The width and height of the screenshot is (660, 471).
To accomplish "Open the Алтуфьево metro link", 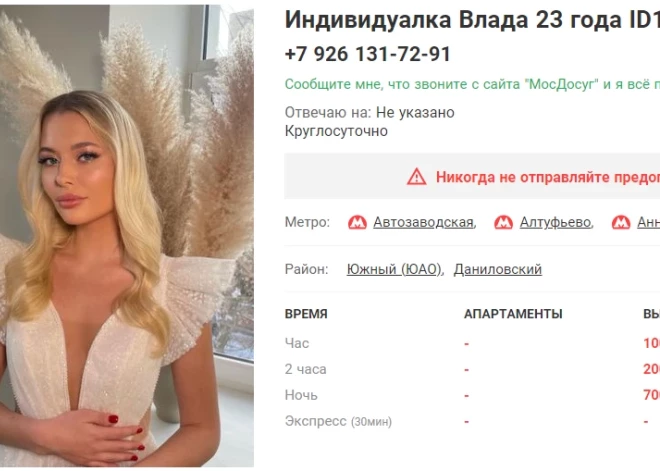I will pos(555,222).
